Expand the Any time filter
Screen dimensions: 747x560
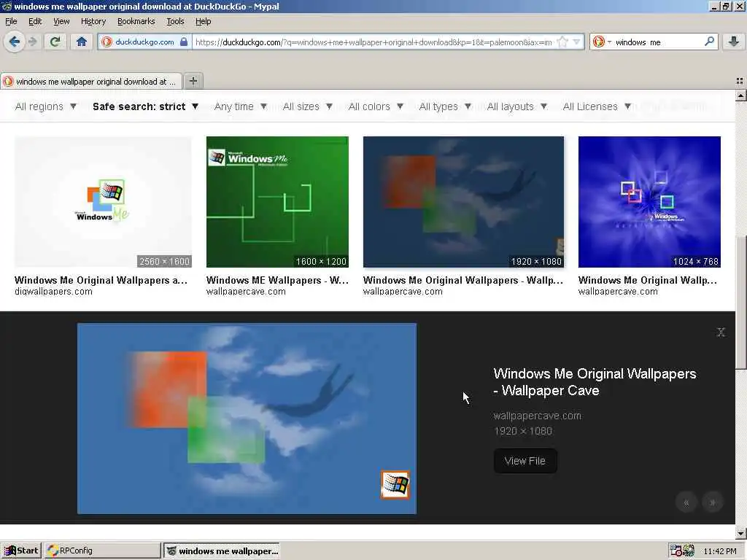coord(241,106)
